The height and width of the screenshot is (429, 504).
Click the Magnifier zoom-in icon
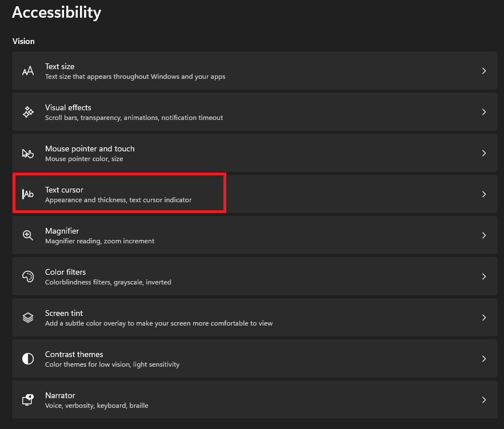[x=28, y=235]
